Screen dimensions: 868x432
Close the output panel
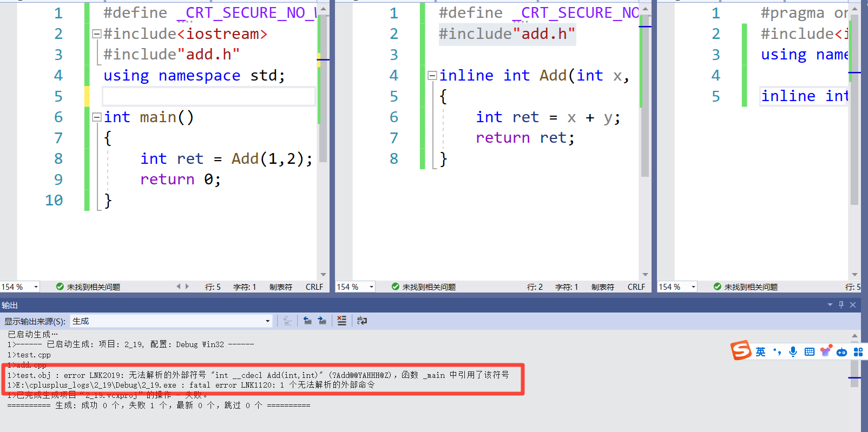(853, 305)
